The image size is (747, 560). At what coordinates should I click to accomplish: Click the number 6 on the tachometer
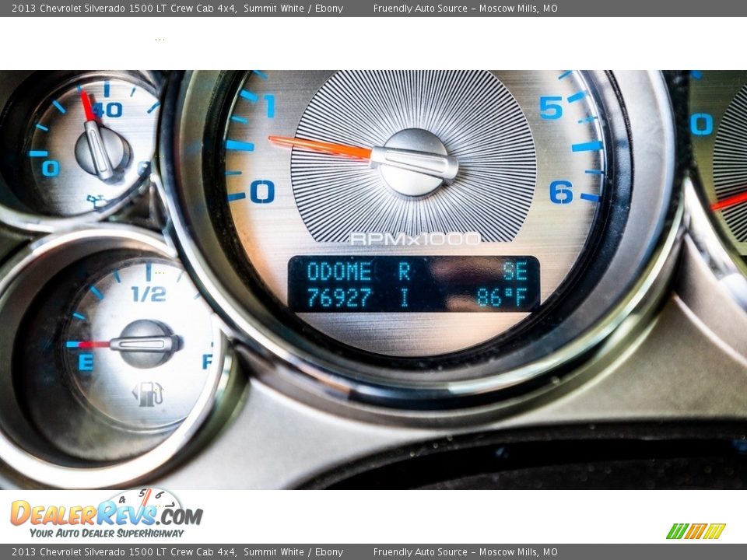pos(561,192)
